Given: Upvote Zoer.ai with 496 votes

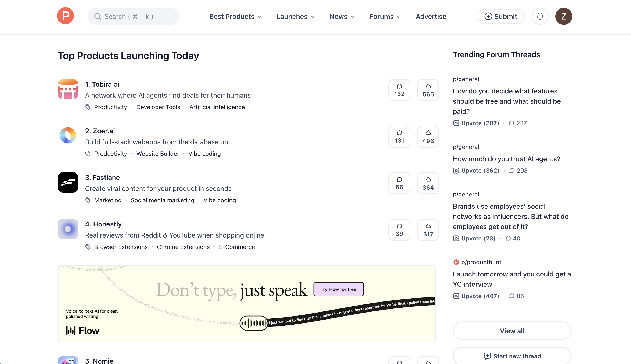Looking at the screenshot, I should click(428, 137).
